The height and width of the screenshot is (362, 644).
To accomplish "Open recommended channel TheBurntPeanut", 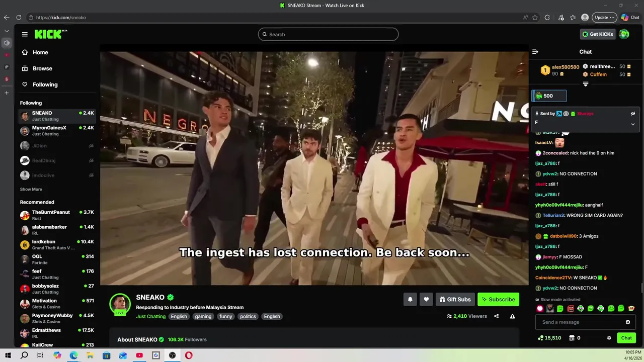I will tap(56, 215).
